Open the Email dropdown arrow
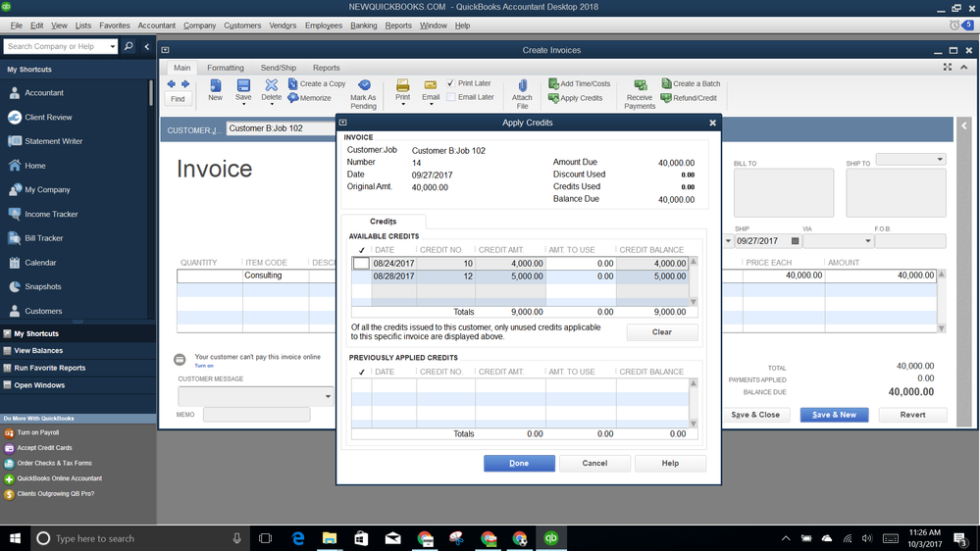The height and width of the screenshot is (551, 980). pyautogui.click(x=431, y=104)
